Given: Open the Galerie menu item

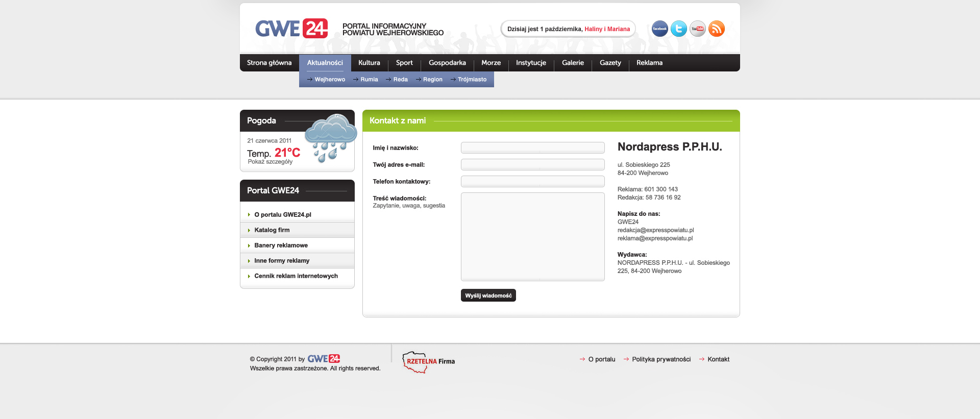Looking at the screenshot, I should tap(573, 63).
